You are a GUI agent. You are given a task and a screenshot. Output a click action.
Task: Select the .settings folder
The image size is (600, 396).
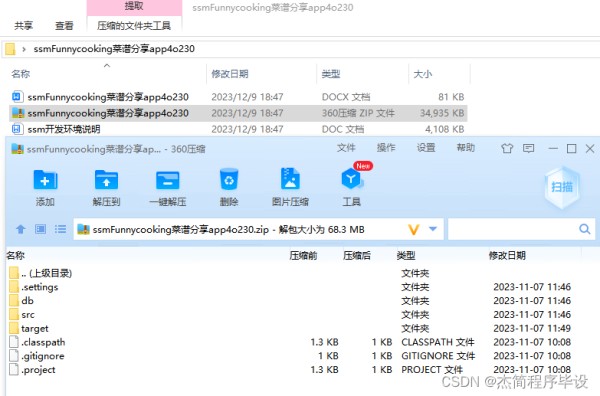coord(33,287)
